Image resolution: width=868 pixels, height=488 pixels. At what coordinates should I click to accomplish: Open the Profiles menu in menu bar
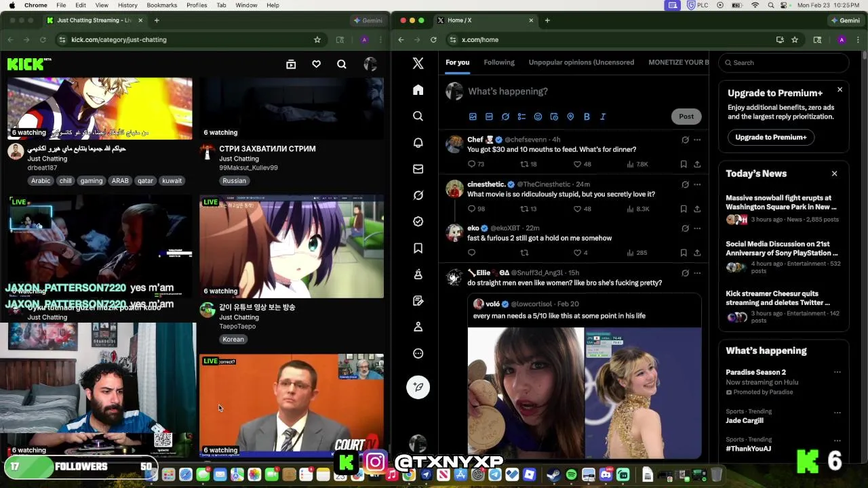197,5
